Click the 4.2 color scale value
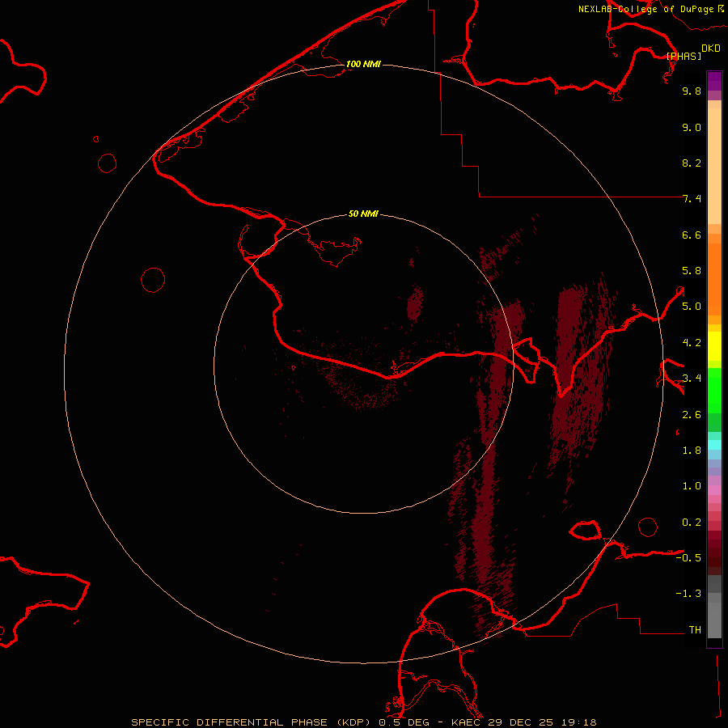 click(x=692, y=343)
